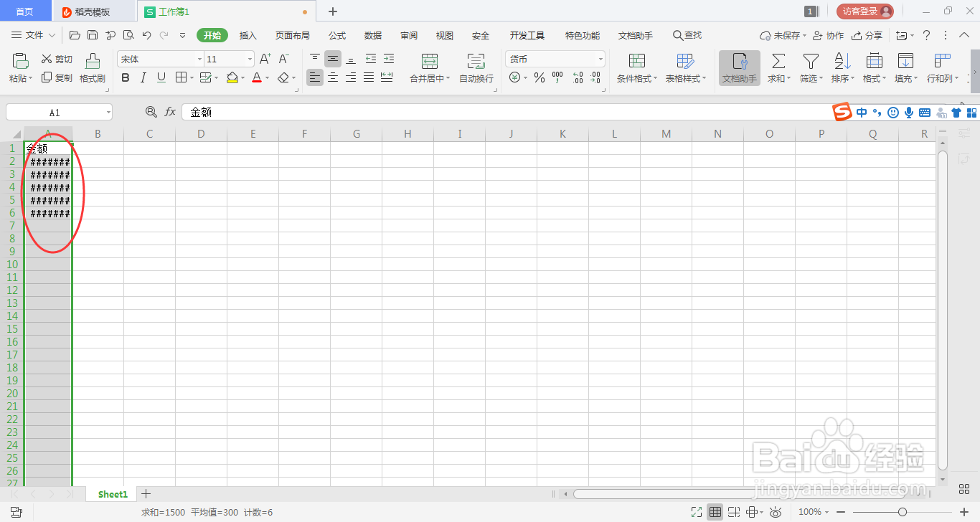This screenshot has width=980, height=522.
Task: Click font color red A swatch
Action: pos(257,77)
